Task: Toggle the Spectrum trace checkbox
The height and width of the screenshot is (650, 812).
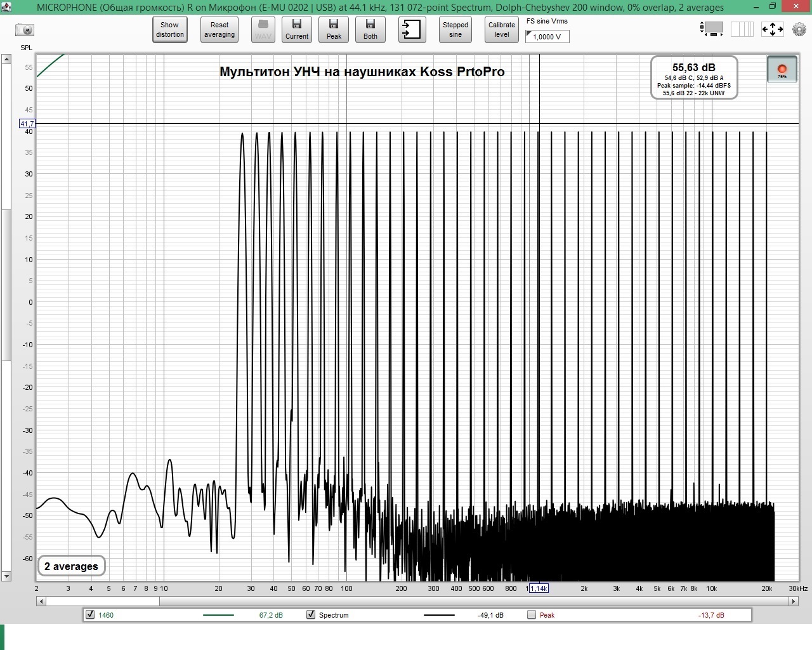Action: pyautogui.click(x=311, y=614)
